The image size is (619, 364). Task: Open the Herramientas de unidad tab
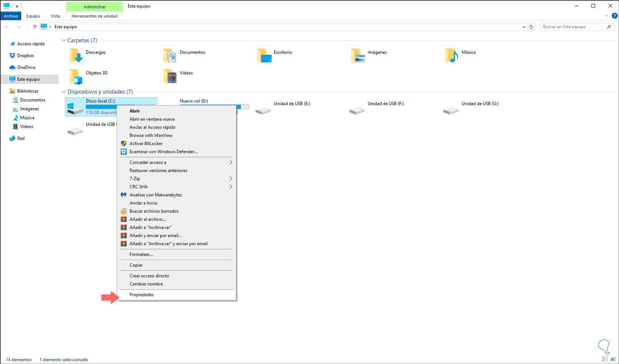click(x=95, y=16)
